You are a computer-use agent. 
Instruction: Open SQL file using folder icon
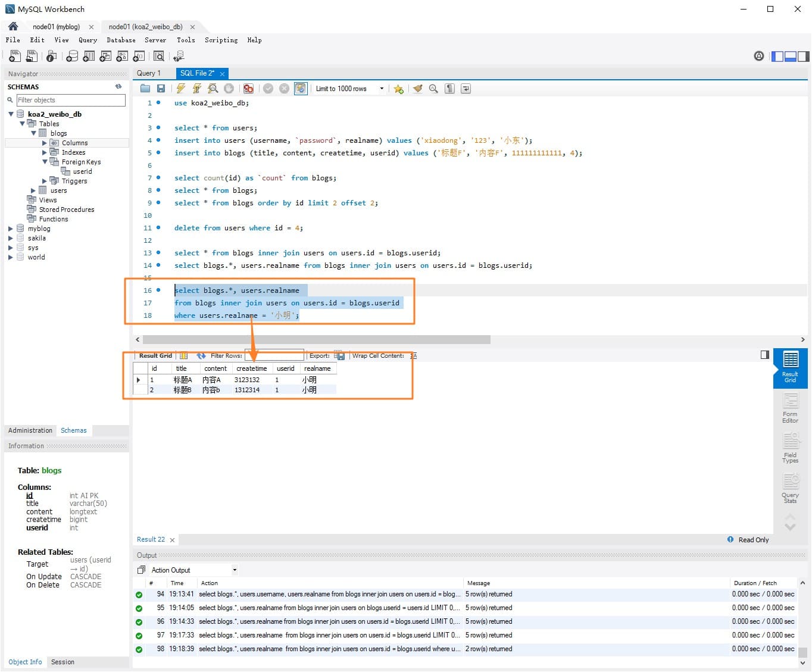click(x=145, y=89)
